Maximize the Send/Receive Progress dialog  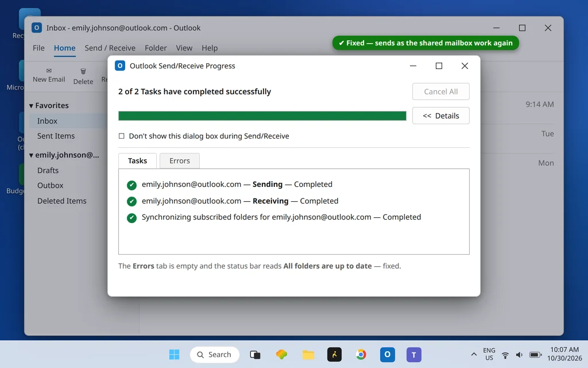(x=439, y=66)
